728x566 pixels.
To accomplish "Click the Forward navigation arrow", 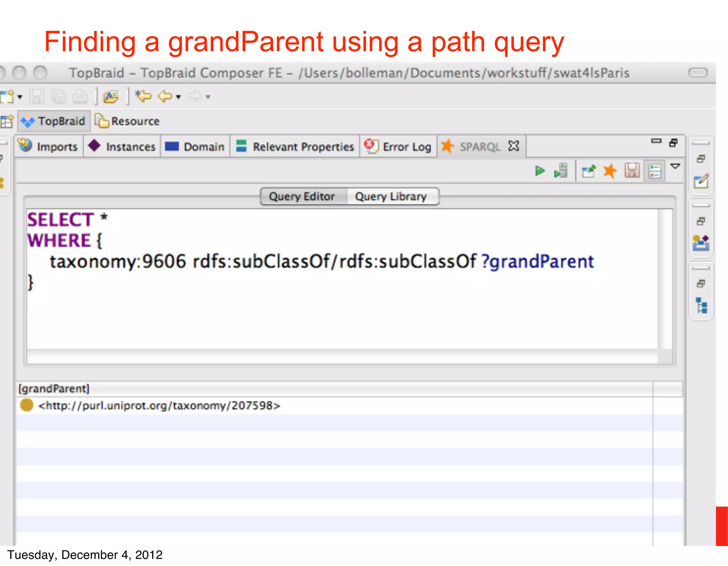I will point(195,96).
